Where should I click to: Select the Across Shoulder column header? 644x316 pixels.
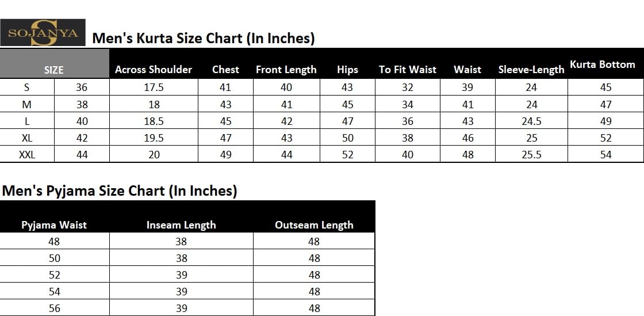(154, 70)
